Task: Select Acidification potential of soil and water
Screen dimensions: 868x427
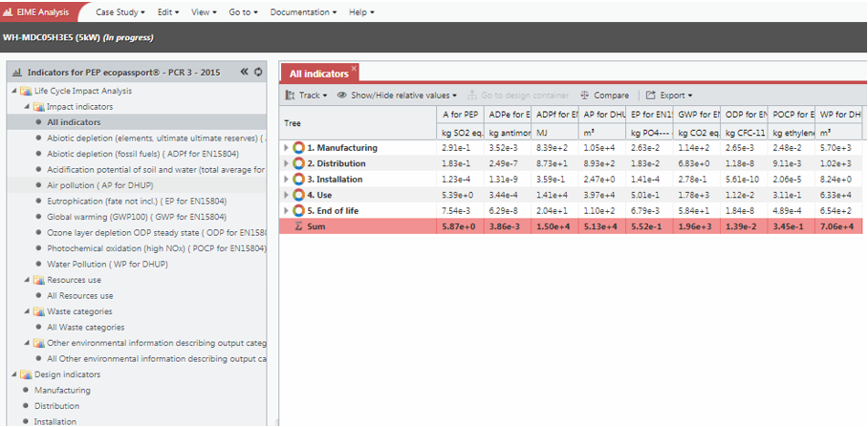Action: pos(156,169)
